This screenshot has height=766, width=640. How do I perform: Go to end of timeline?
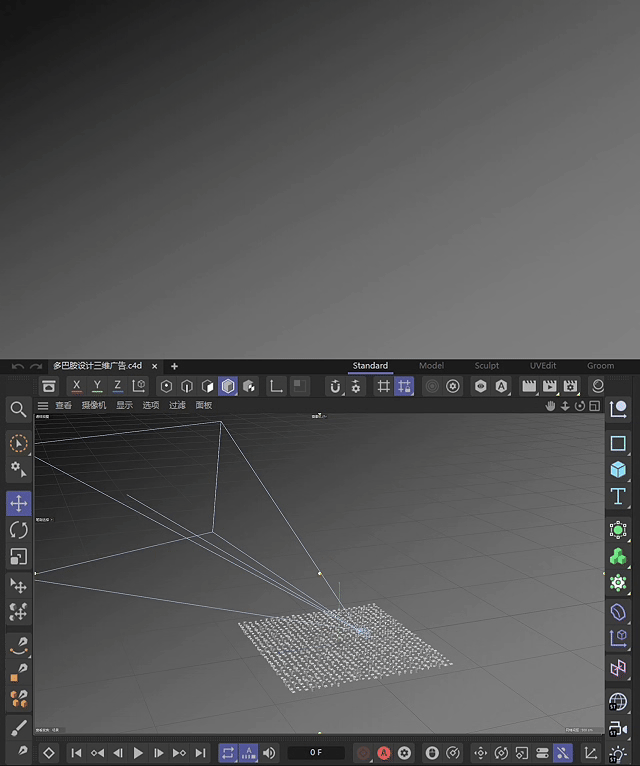point(200,753)
